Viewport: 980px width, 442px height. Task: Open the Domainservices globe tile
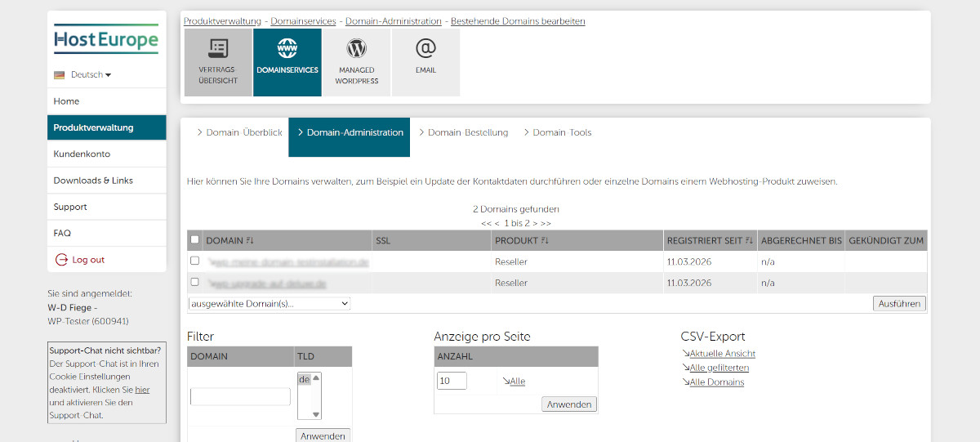click(x=287, y=62)
